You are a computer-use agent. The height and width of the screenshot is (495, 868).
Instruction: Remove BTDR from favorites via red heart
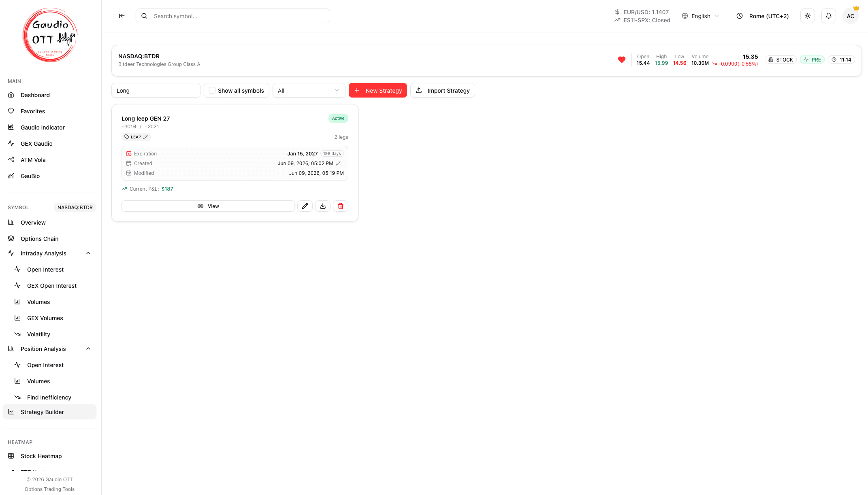coord(621,59)
